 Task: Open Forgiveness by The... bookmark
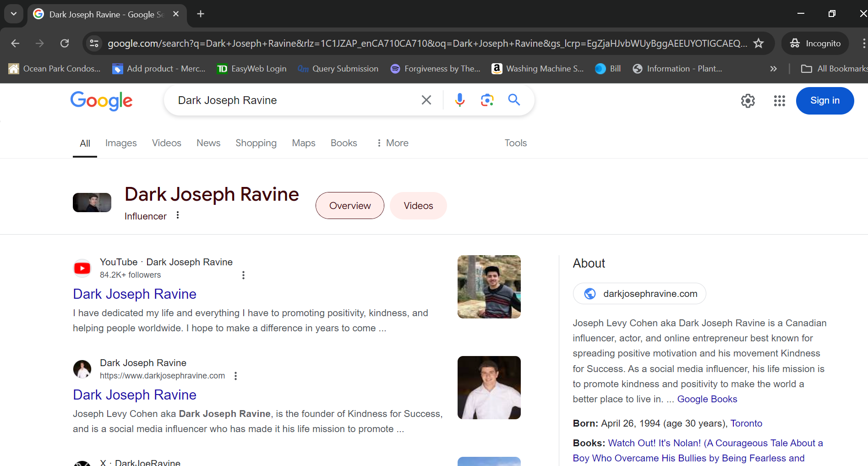tap(435, 69)
